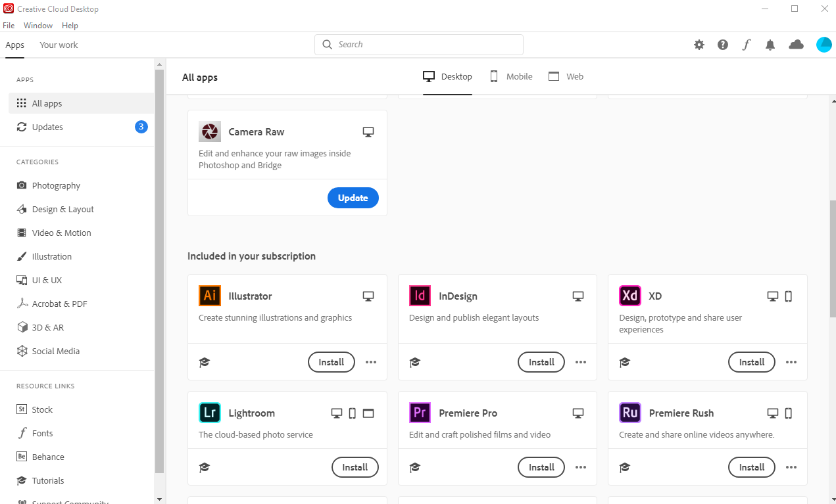Open the notifications bell

[x=770, y=45]
